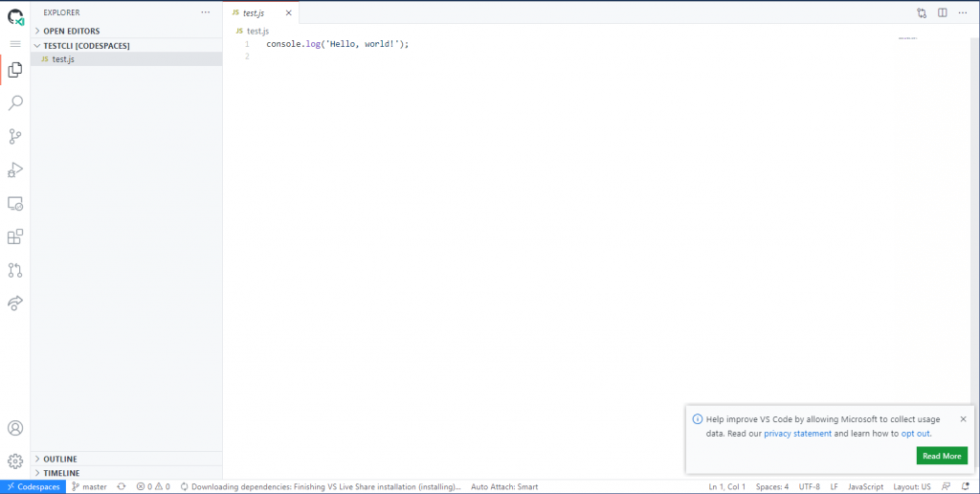This screenshot has width=980, height=494.
Task: Click the console.log code on line 1
Action: pyautogui.click(x=338, y=44)
